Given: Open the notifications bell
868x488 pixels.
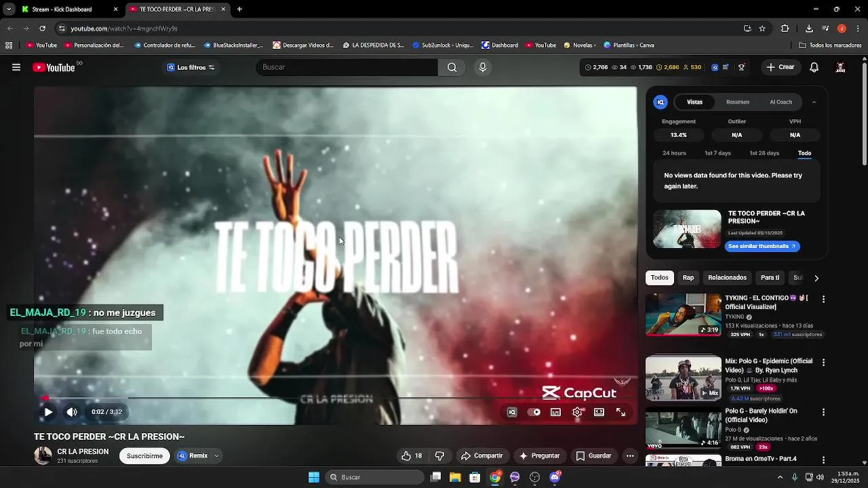Looking at the screenshot, I should pyautogui.click(x=814, y=67).
